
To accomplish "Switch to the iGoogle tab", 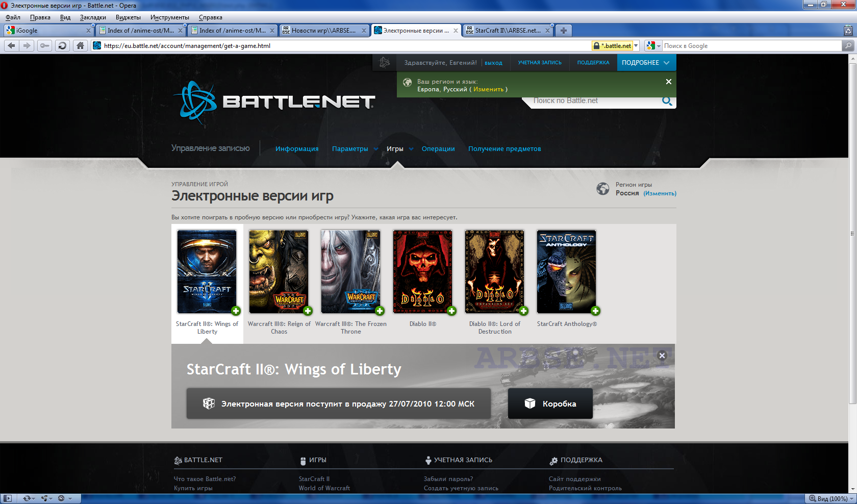I will coord(48,31).
